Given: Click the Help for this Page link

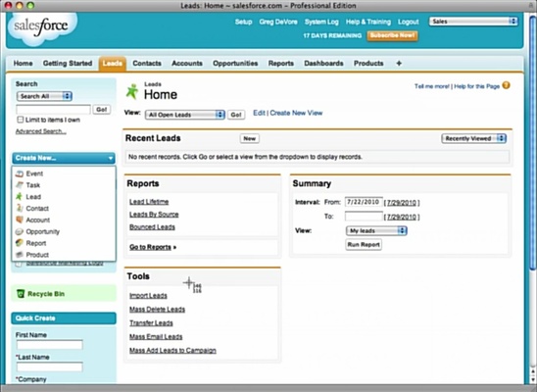Looking at the screenshot, I should pyautogui.click(x=476, y=86).
